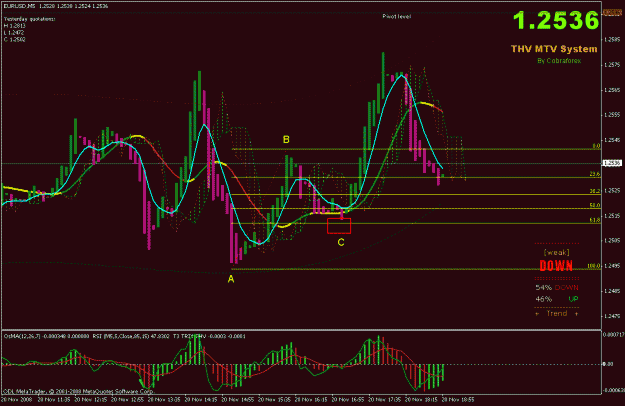The image size is (625, 406).
Task: Click time axis label '20 Nov 14:55'
Action: click(x=237, y=399)
